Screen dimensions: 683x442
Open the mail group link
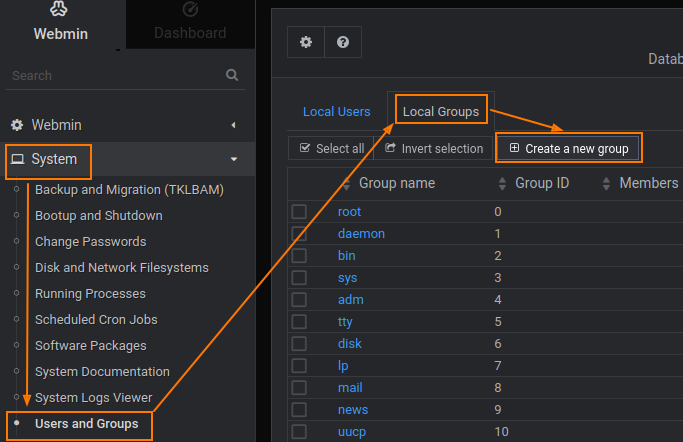350,388
